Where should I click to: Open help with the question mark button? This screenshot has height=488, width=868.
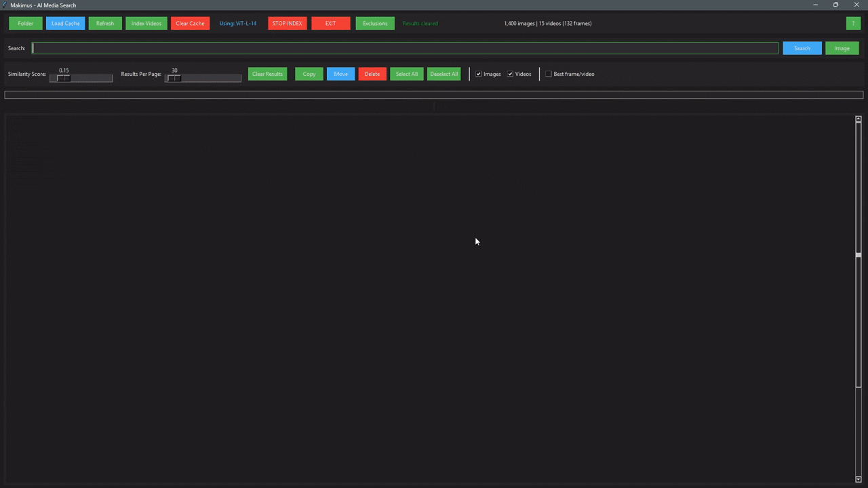click(x=853, y=23)
